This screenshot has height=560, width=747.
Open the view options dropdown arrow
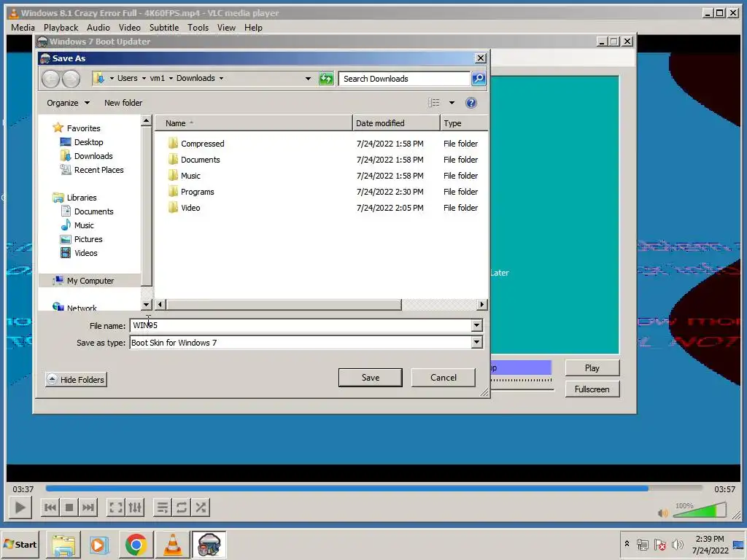[452, 103]
